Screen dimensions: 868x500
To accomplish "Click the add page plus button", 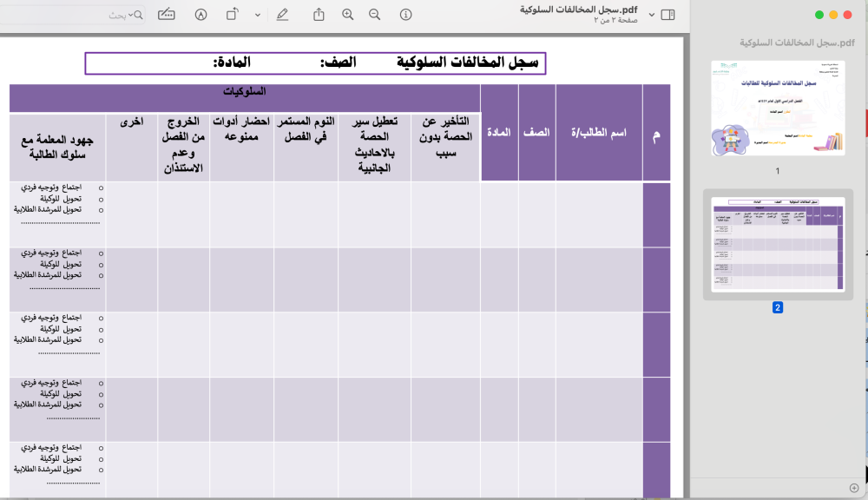I will click(x=854, y=488).
